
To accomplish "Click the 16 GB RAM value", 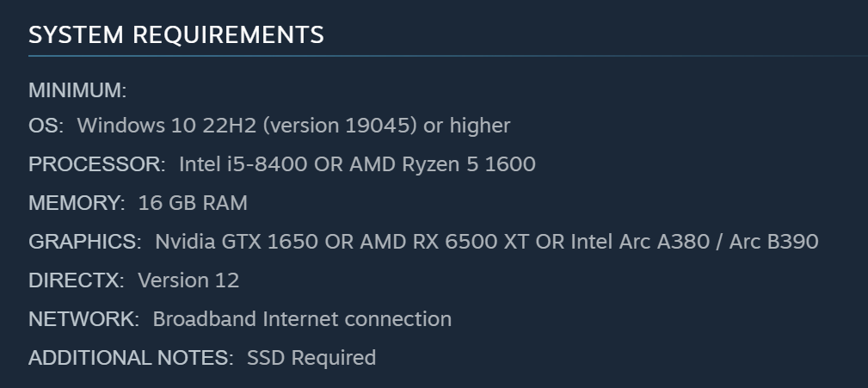I will (193, 203).
